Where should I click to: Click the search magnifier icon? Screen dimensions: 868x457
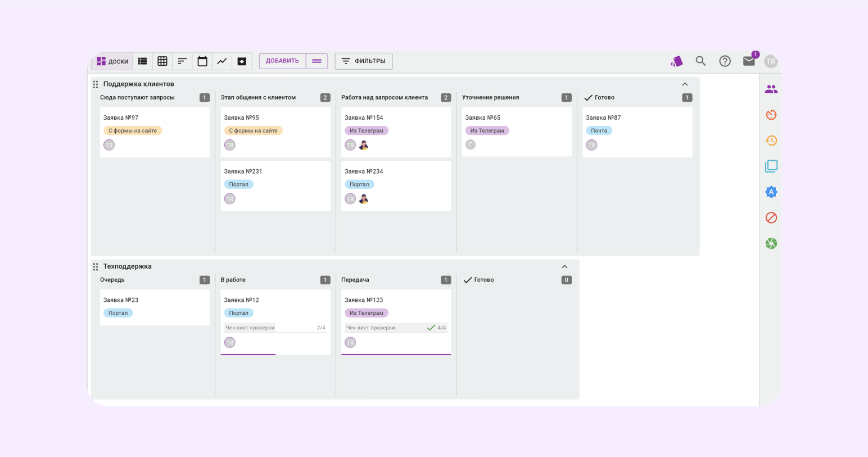click(x=700, y=61)
